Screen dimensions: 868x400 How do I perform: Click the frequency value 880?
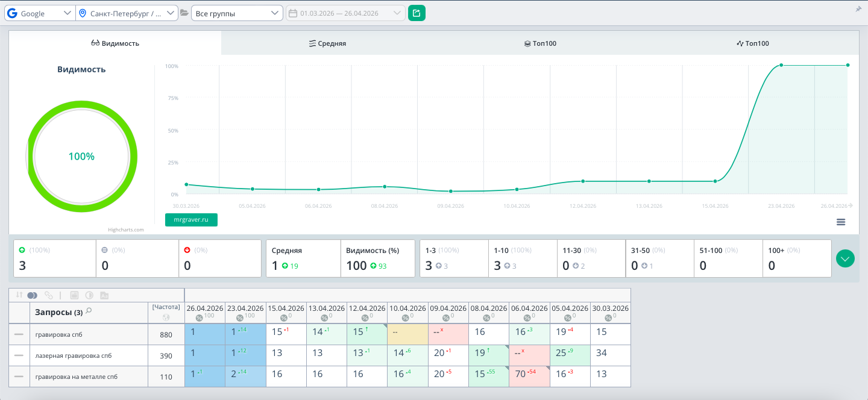click(x=166, y=335)
